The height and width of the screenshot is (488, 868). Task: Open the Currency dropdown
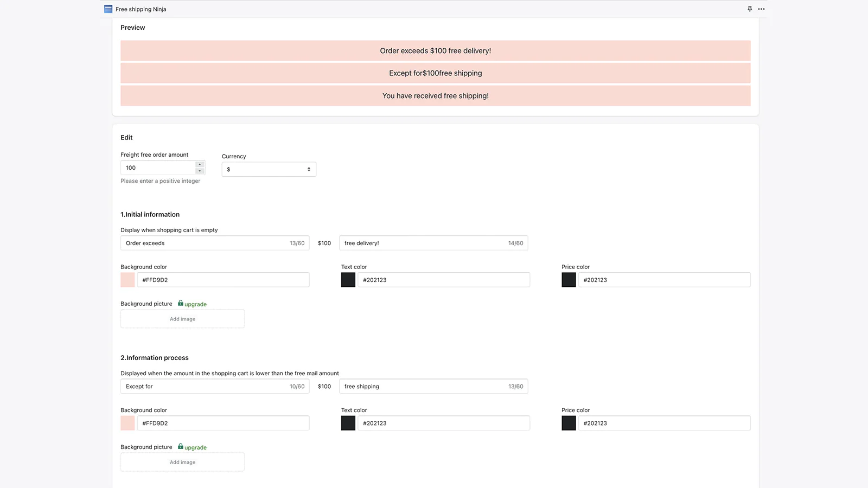click(269, 169)
